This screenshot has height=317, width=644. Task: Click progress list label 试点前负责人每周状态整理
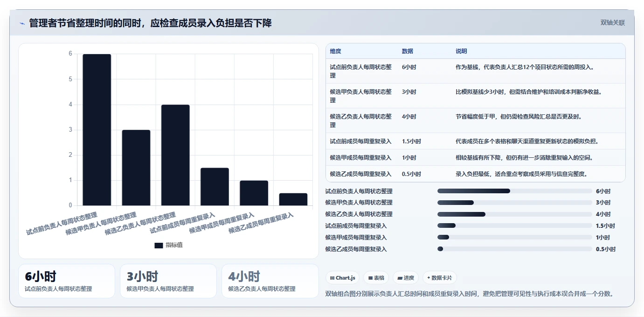click(x=359, y=191)
